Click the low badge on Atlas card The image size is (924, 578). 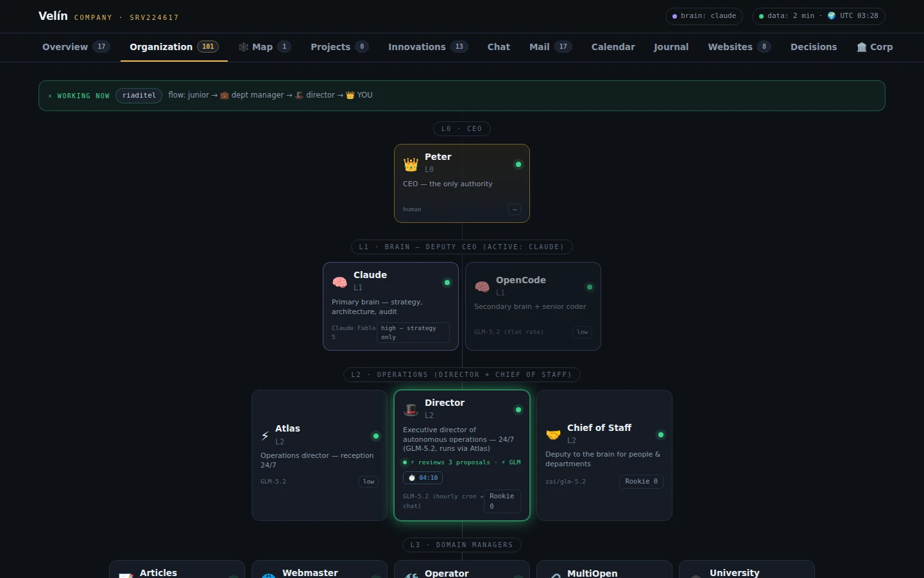pyautogui.click(x=369, y=482)
